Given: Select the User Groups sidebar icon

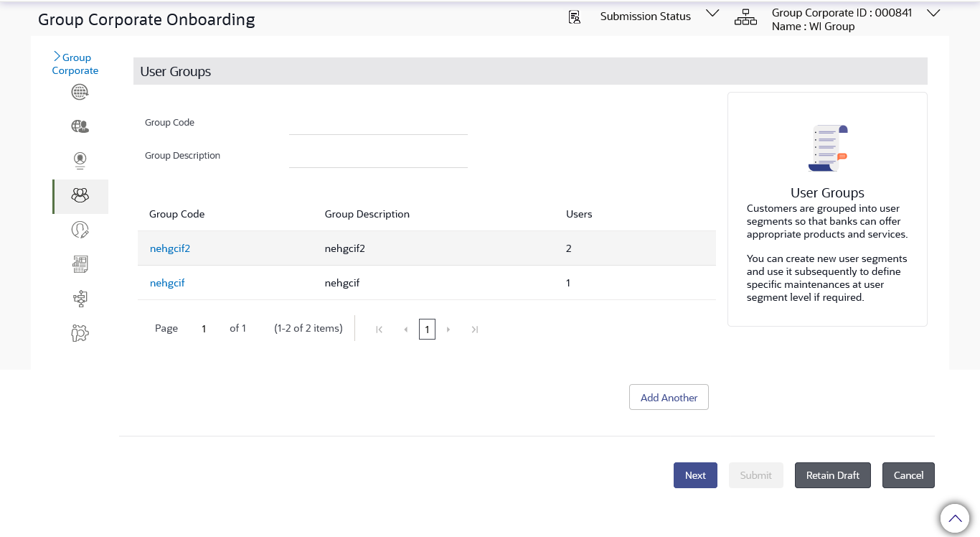Looking at the screenshot, I should click(80, 195).
